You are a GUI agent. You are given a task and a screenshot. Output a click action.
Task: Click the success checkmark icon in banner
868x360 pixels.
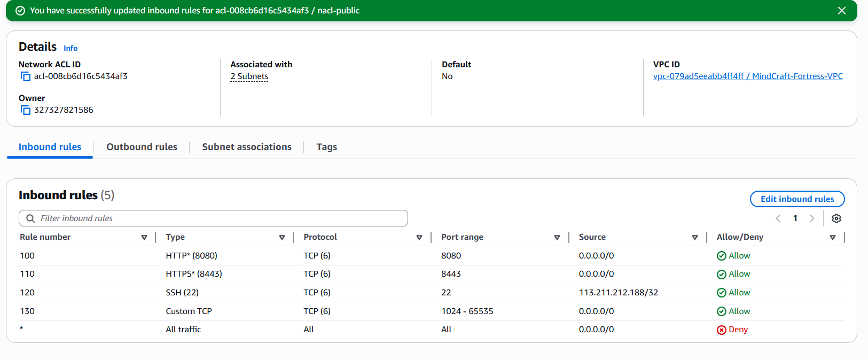pyautogui.click(x=20, y=11)
